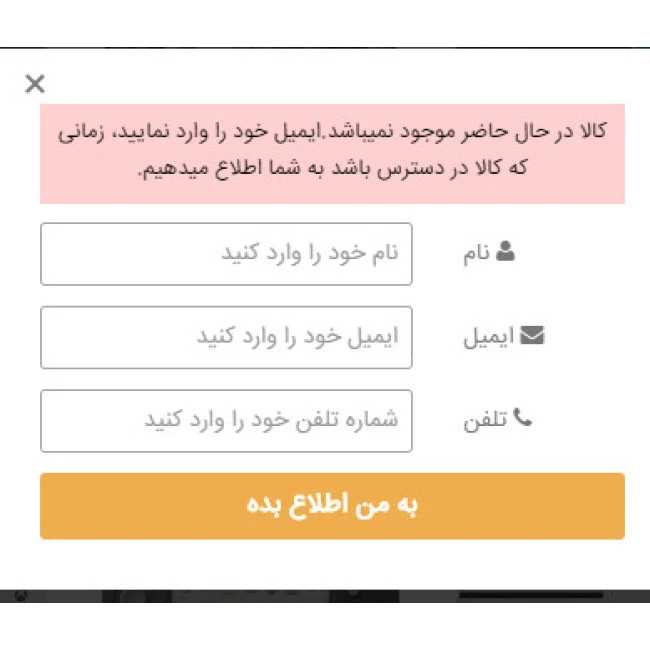
Task: Focus the name input field
Action: [x=226, y=254]
